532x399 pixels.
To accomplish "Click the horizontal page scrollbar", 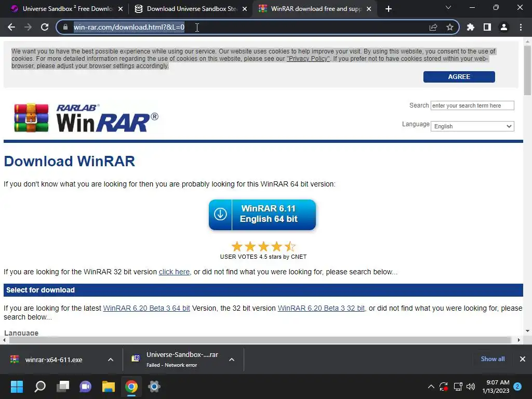I will [260, 340].
